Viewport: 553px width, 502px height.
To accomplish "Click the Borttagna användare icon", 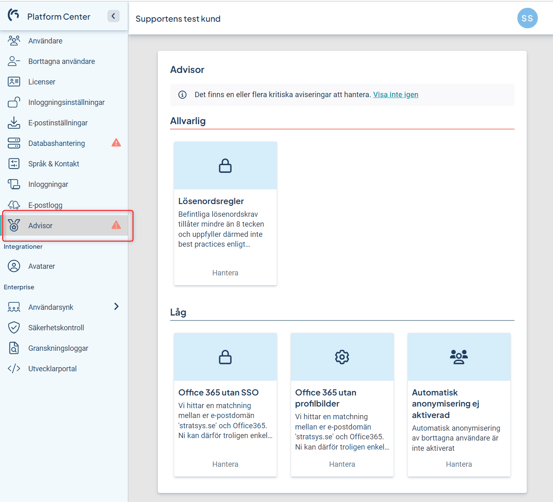I will click(14, 61).
